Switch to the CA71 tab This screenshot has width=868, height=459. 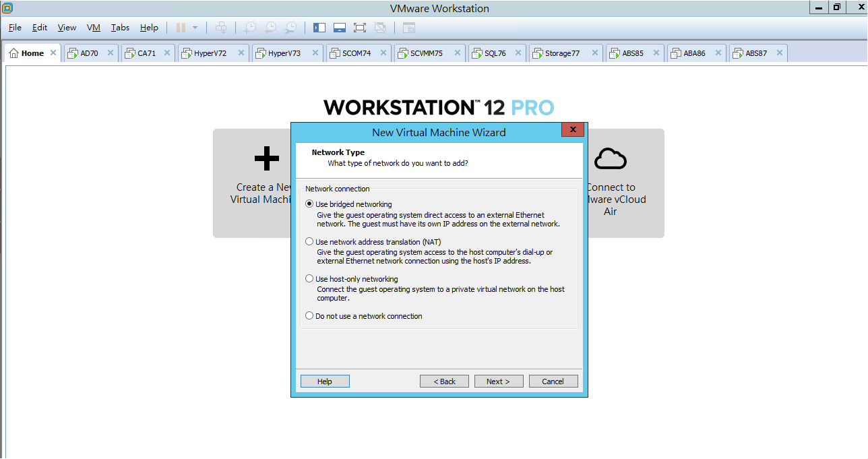point(147,53)
